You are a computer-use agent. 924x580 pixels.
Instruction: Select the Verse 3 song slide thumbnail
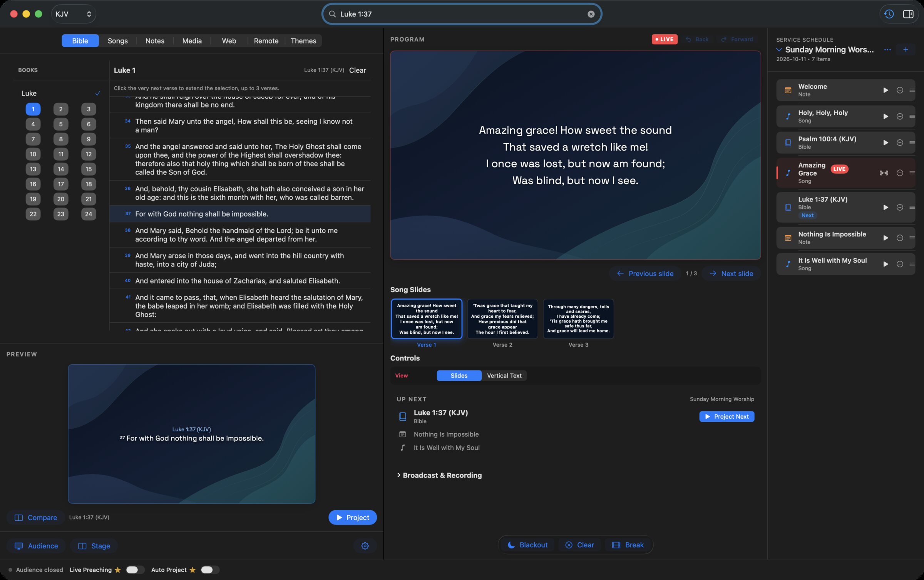click(x=578, y=319)
